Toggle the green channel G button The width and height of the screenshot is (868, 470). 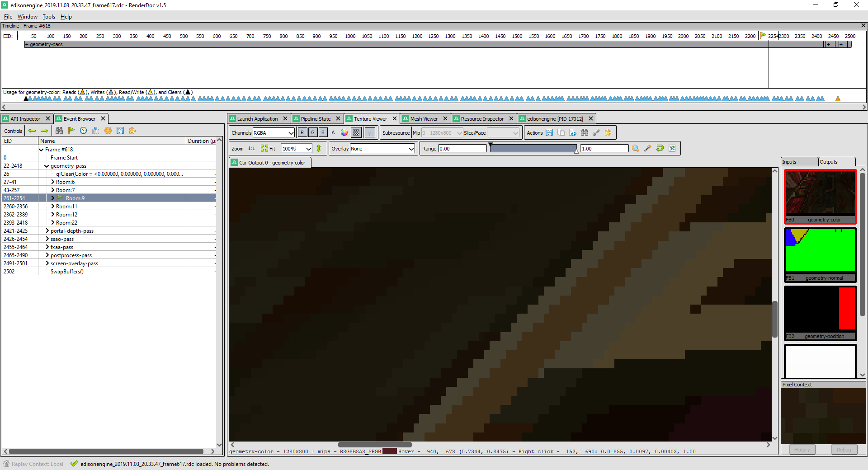pyautogui.click(x=313, y=132)
